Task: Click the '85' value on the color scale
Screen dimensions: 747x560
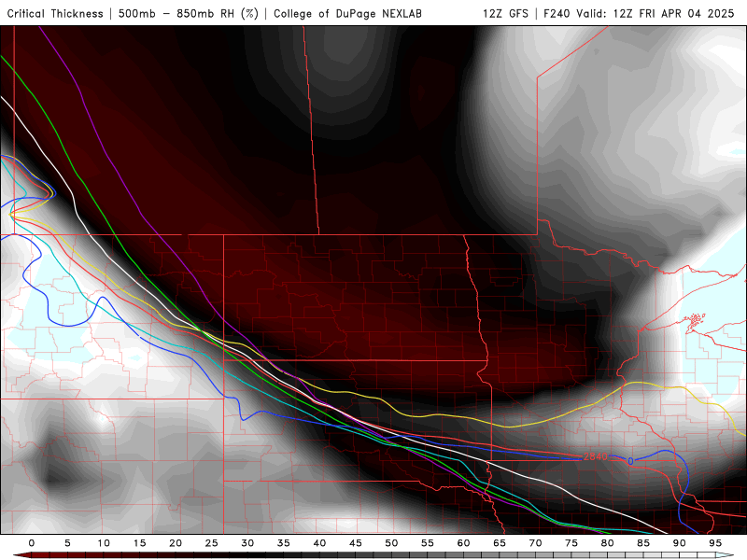Action: click(x=643, y=543)
